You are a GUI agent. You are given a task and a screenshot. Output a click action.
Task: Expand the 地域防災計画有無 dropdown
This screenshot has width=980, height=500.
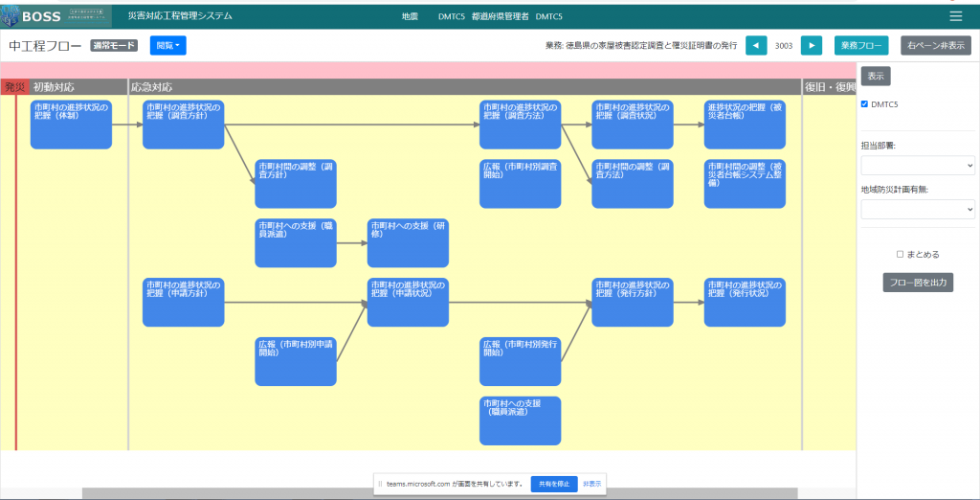[918, 209]
